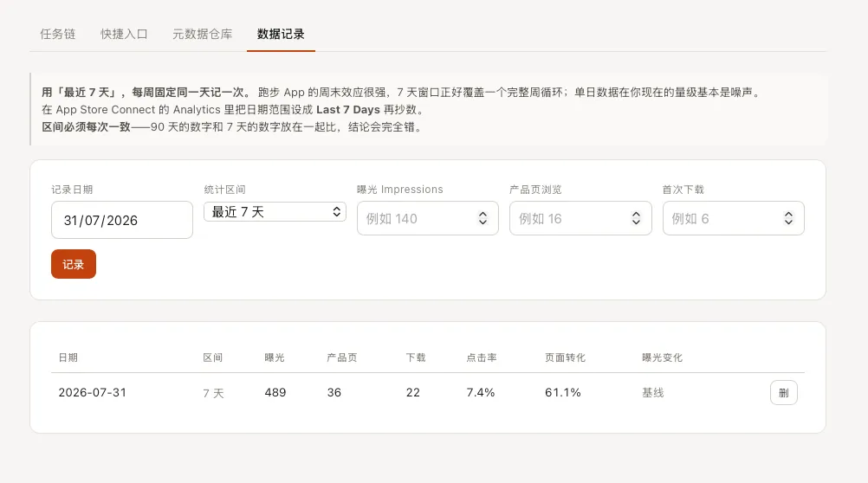Focus the 曝光 Impressions input field
This screenshot has height=483, width=868.
[x=427, y=218]
